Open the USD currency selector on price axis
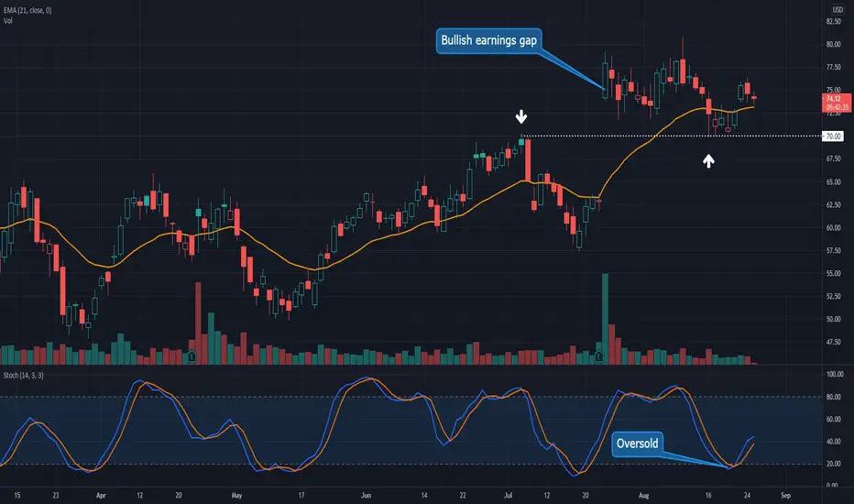The width and height of the screenshot is (854, 504). (x=838, y=10)
